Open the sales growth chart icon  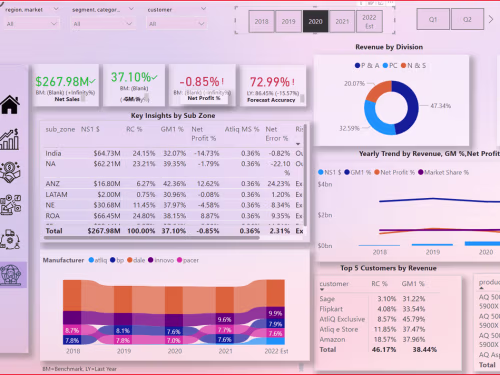click(9, 139)
